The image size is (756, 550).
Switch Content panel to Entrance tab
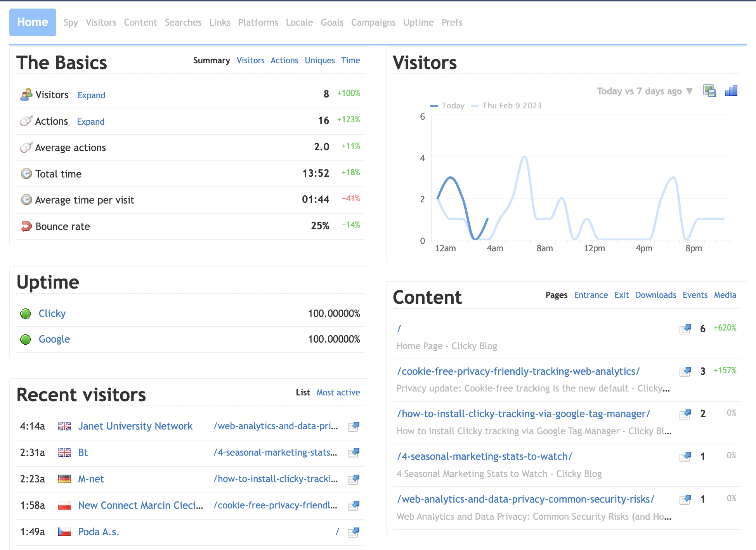point(591,295)
